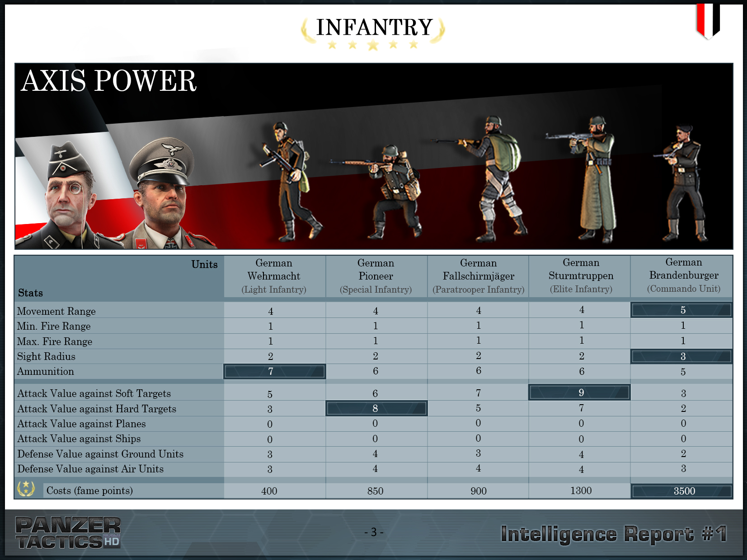The image size is (747, 560).
Task: Click the German Fallschirmjäger column header
Action: coord(478,276)
